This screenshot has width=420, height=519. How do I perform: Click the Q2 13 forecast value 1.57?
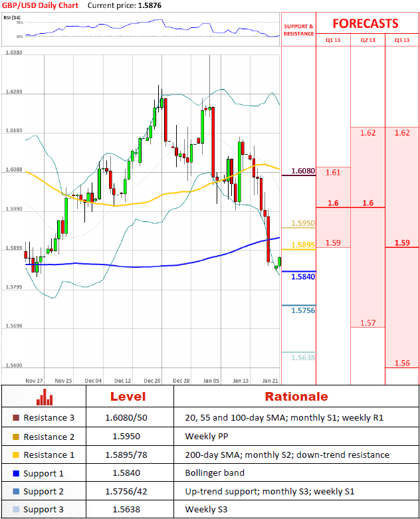click(368, 323)
